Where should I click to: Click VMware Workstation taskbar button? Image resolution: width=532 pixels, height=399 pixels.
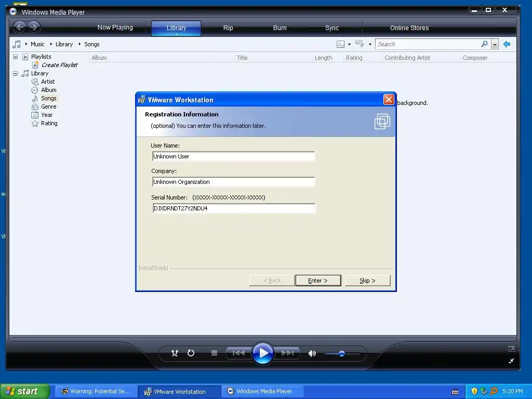pyautogui.click(x=180, y=392)
